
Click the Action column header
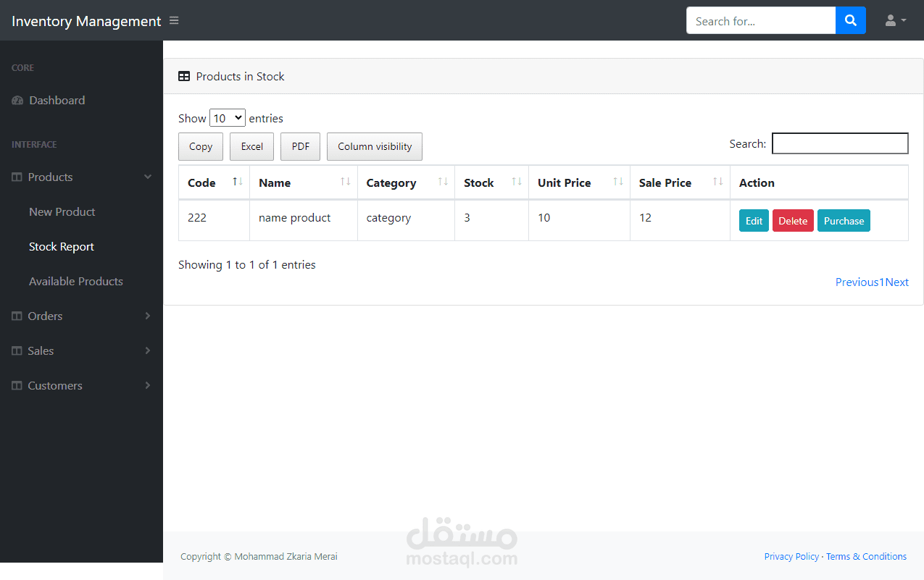[x=819, y=182]
